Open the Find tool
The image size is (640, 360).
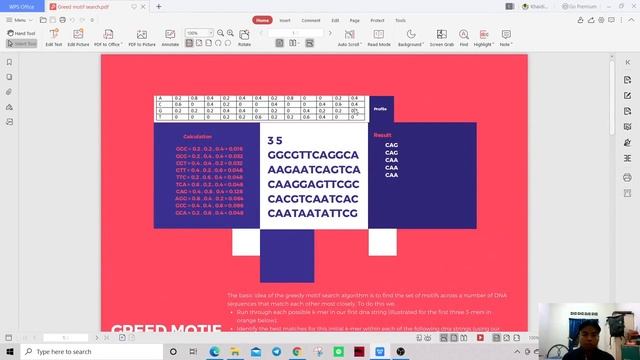(464, 38)
